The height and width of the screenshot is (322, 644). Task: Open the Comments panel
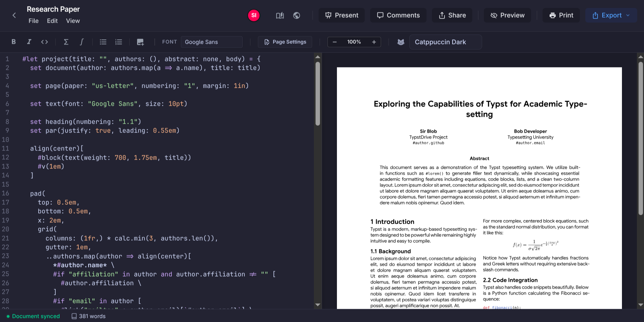(x=398, y=15)
